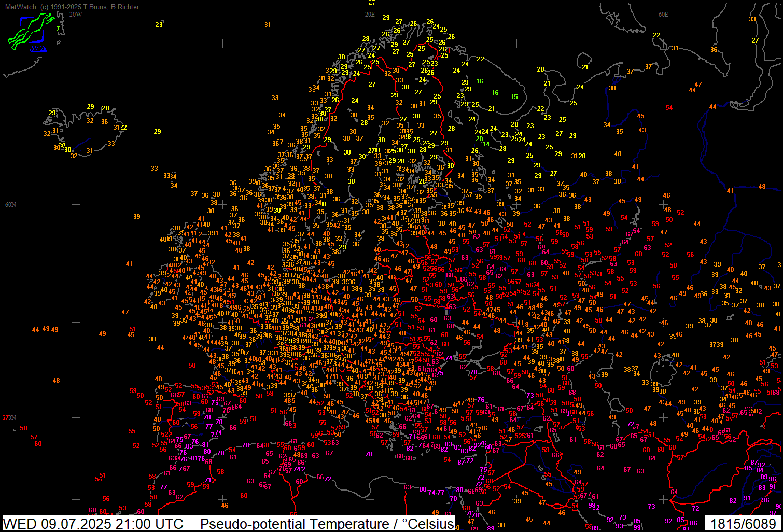Click the 20E longitude label
Image resolution: width=783 pixels, height=532 pixels.
pyautogui.click(x=369, y=15)
